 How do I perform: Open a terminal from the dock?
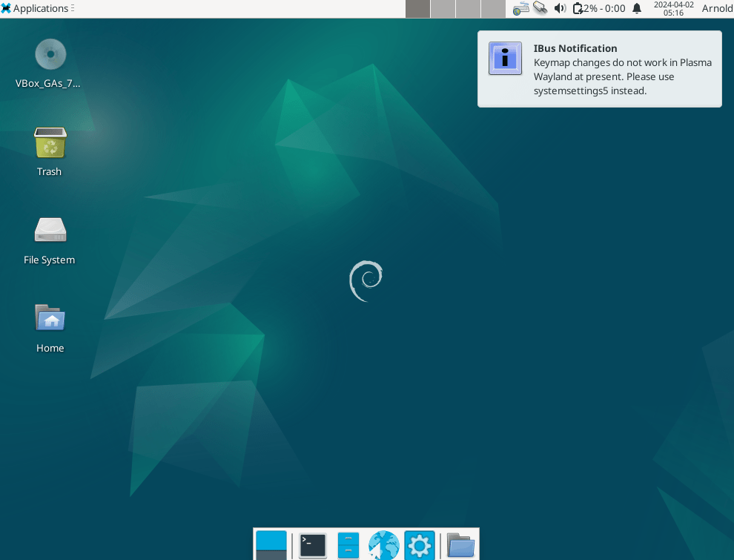click(311, 545)
